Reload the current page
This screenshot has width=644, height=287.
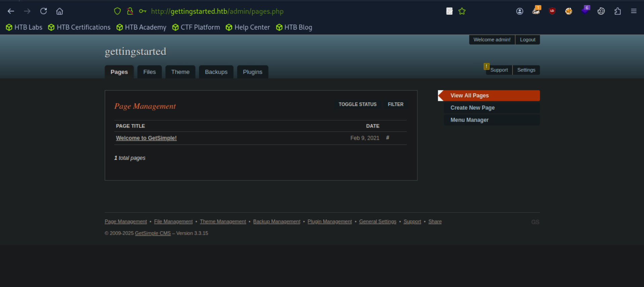point(43,11)
